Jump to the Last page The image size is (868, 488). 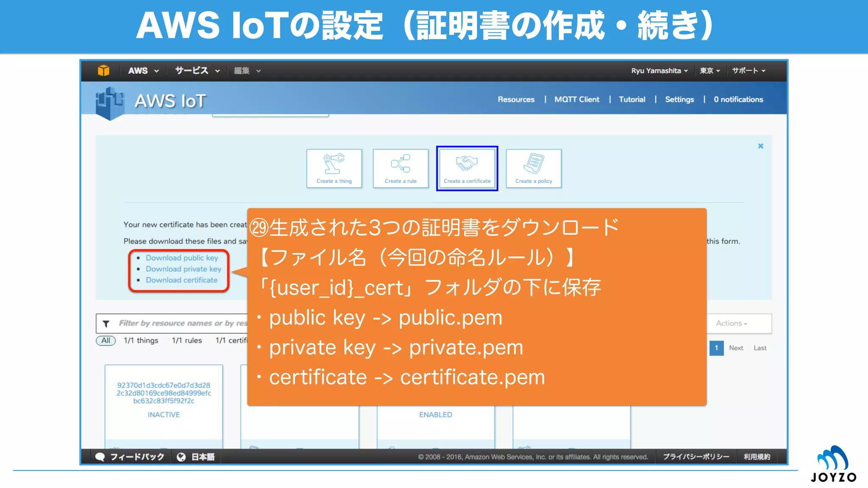coord(760,348)
